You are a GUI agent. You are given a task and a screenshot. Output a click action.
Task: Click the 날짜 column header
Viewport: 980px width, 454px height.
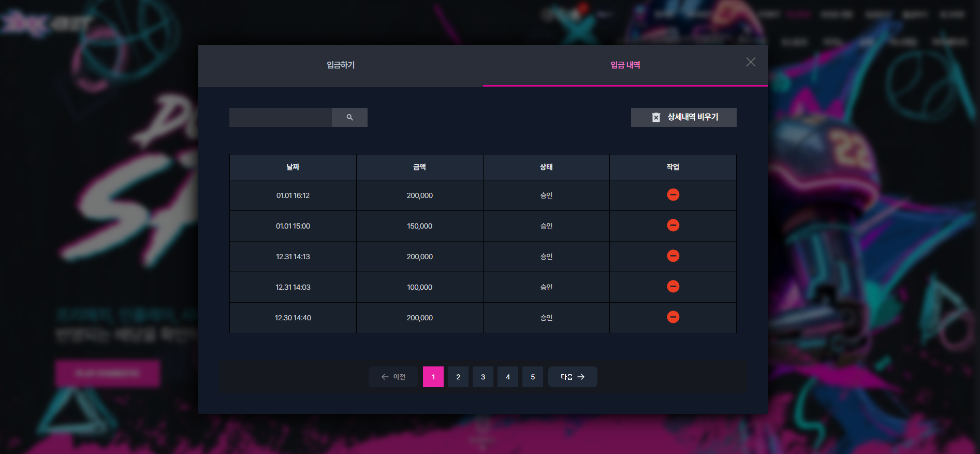click(293, 167)
